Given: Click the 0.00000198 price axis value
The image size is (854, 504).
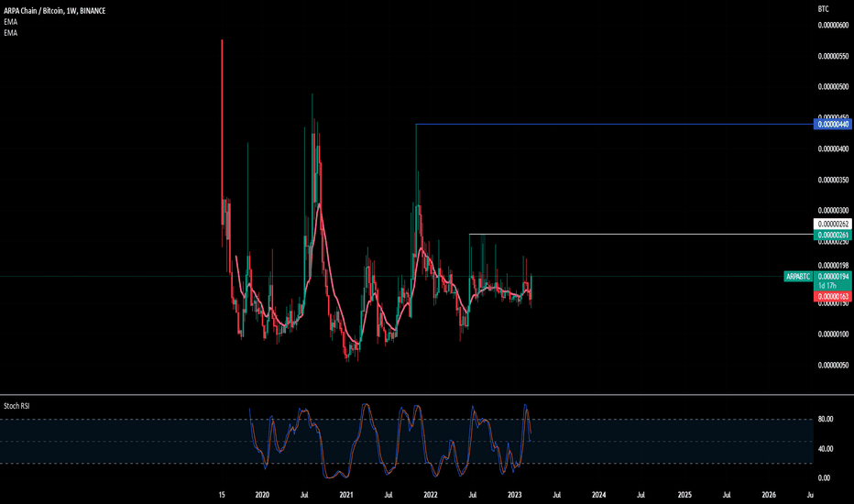Looking at the screenshot, I should pos(833,266).
